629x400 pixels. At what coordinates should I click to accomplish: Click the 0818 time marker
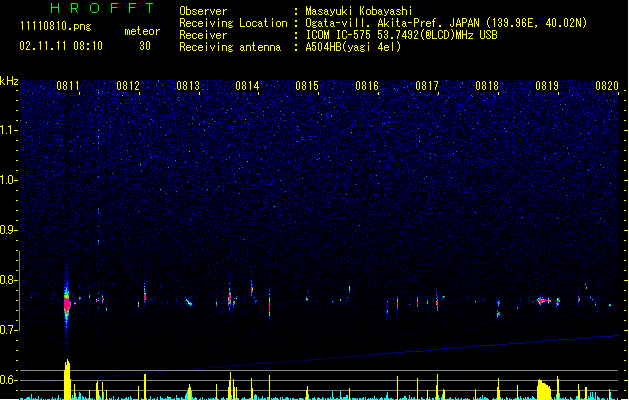[487, 86]
